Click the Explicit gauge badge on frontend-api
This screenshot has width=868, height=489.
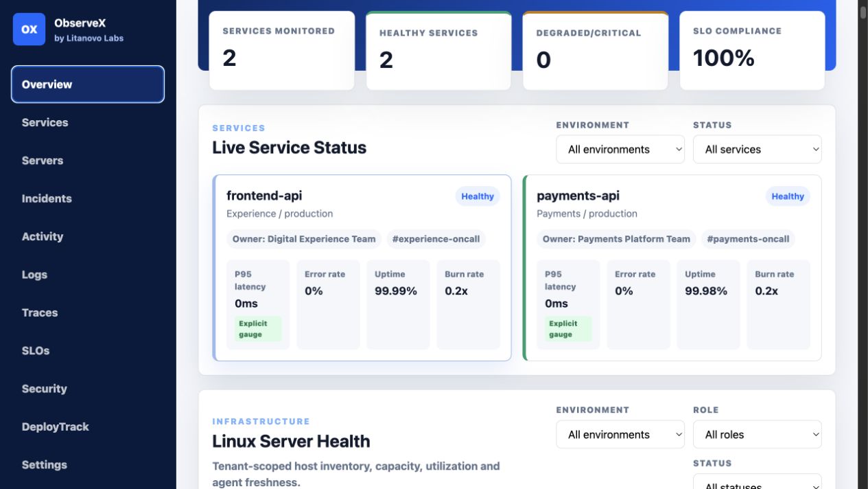(x=258, y=329)
